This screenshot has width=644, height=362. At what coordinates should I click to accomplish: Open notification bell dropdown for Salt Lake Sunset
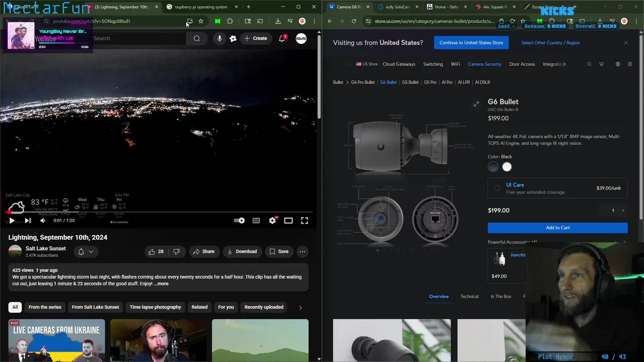(86, 251)
